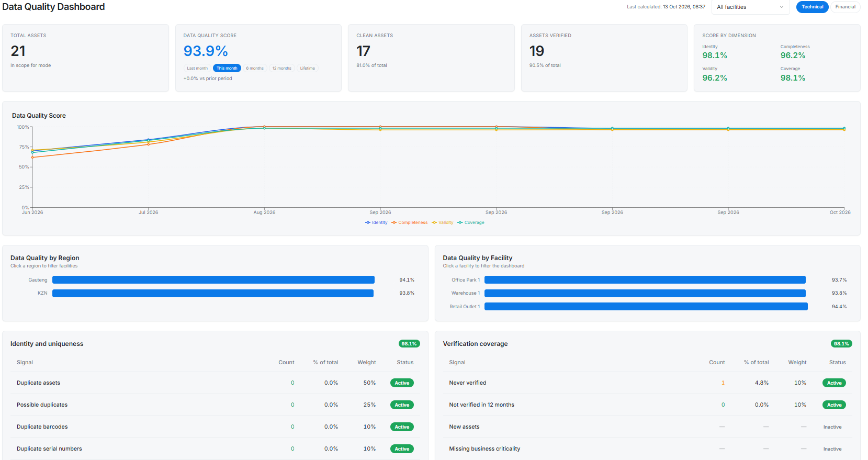Viewport: 868px width, 460px height.
Task: Open the All facilities dropdown
Action: click(750, 7)
